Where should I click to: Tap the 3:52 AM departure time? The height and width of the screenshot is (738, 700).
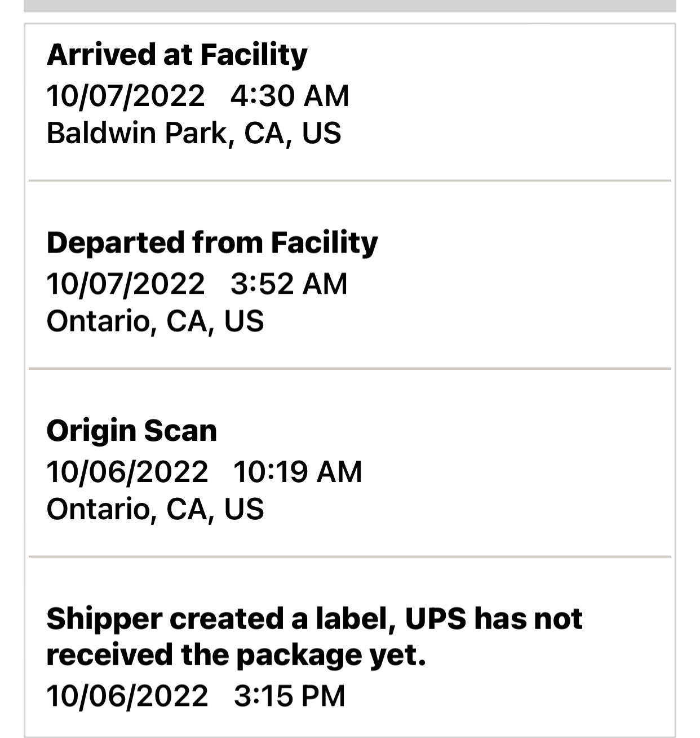[289, 283]
